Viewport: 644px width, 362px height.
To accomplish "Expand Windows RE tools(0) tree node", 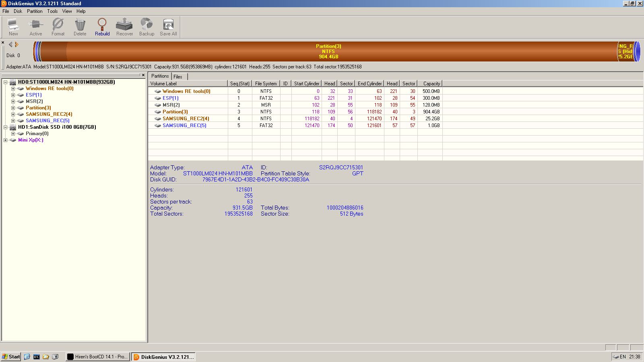I will tap(13, 88).
